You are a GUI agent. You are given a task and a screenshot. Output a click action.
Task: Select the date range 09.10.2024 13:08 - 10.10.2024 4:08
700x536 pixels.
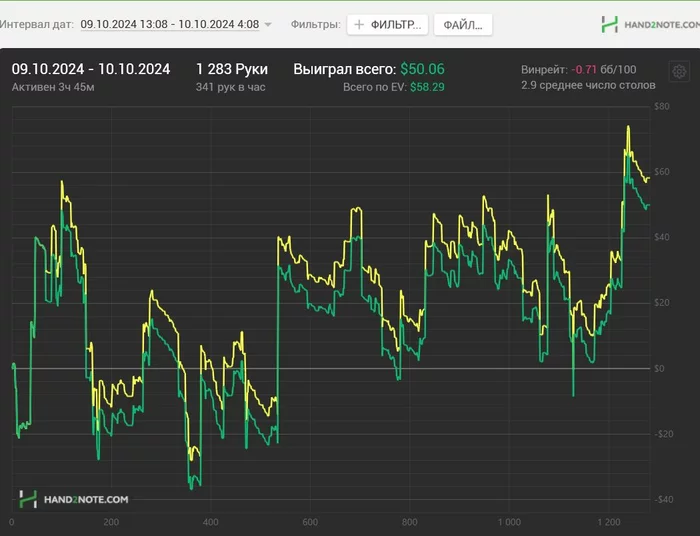170,24
